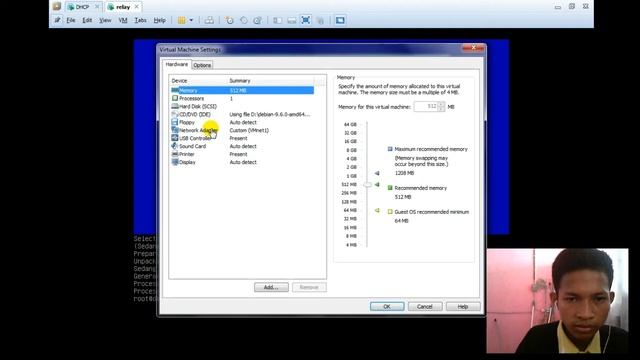
Task: Click the green recommended memory marker
Action: [377, 185]
